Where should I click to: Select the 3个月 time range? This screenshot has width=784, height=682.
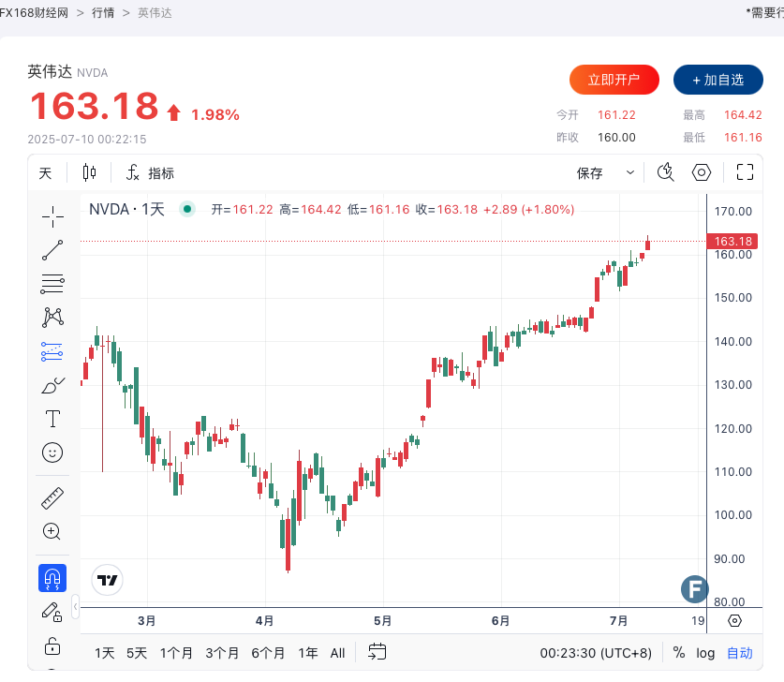click(x=222, y=653)
